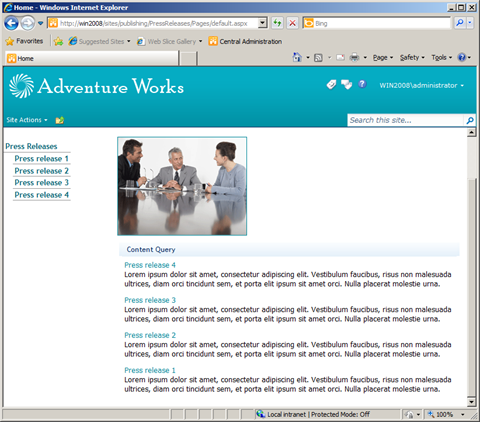Click the SharePoint help icon
This screenshot has height=422, width=480.
coord(362,84)
